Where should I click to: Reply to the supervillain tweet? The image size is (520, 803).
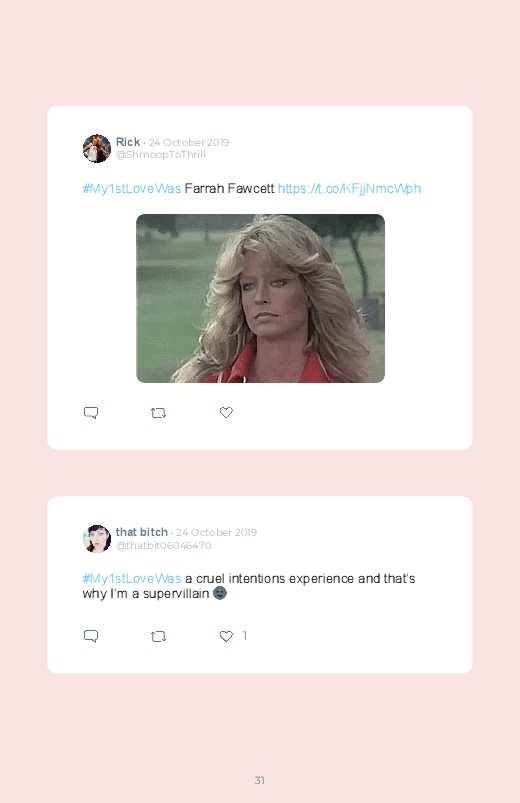[x=91, y=636]
